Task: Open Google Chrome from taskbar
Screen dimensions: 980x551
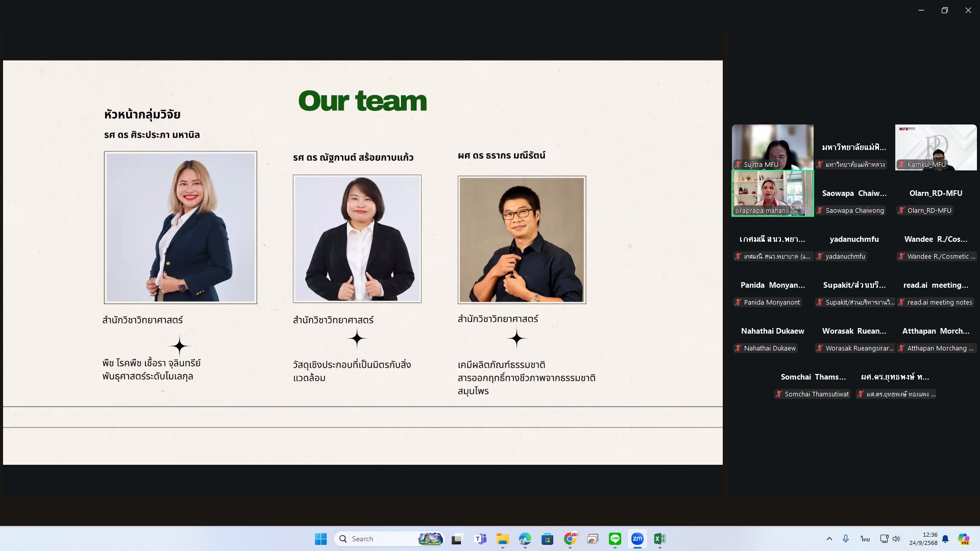Action: coord(570,539)
